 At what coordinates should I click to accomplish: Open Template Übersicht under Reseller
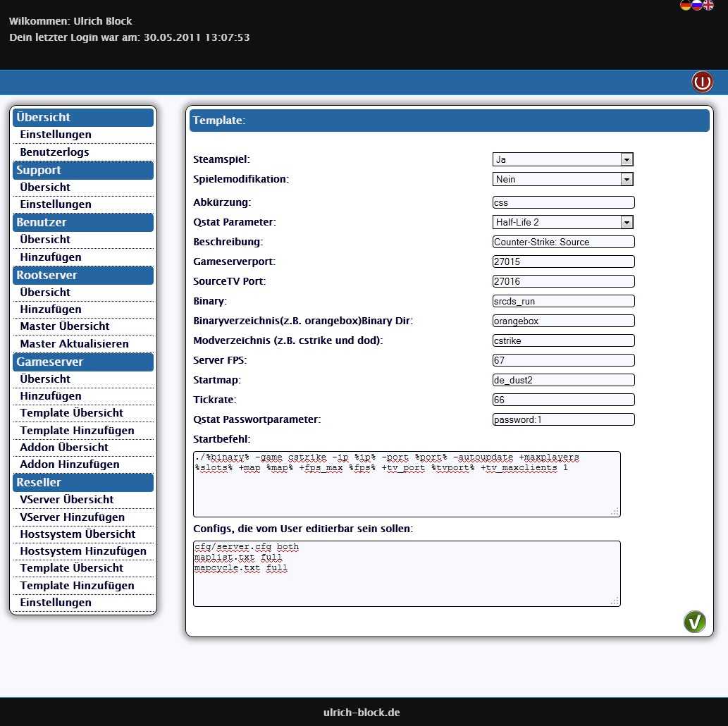[x=71, y=568]
